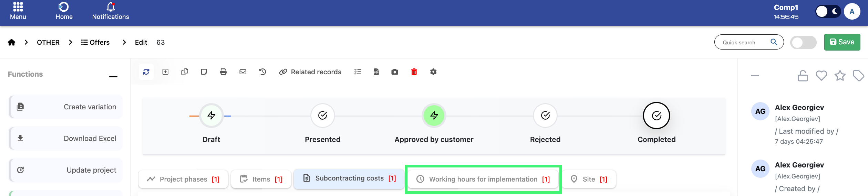Collapse the right info panel
The image size is (868, 196).
(x=755, y=76)
